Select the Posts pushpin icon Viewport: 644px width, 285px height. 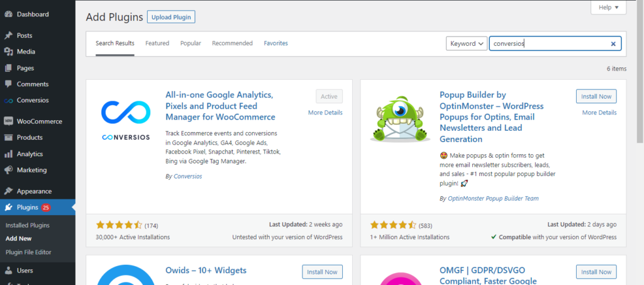coord(8,36)
